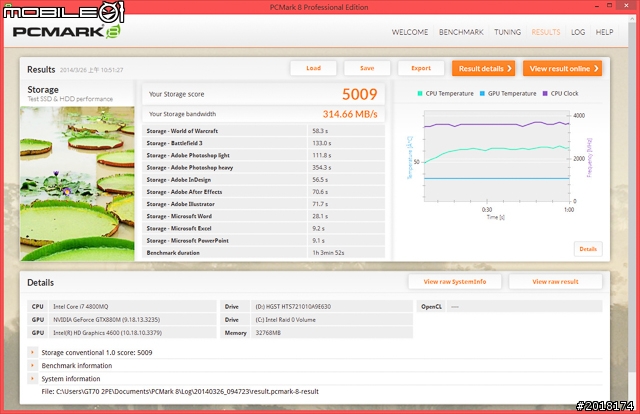
Task: Click View result online
Action: pyautogui.click(x=562, y=69)
